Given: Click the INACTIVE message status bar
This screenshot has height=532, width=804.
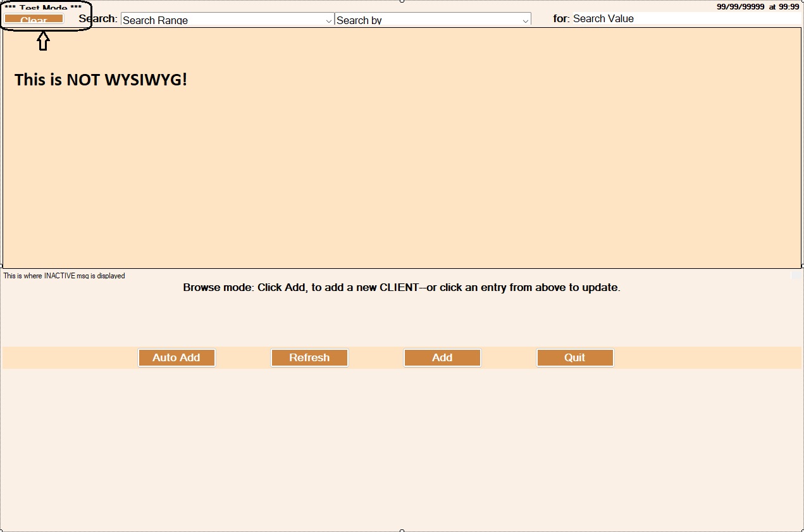Looking at the screenshot, I should [63, 276].
